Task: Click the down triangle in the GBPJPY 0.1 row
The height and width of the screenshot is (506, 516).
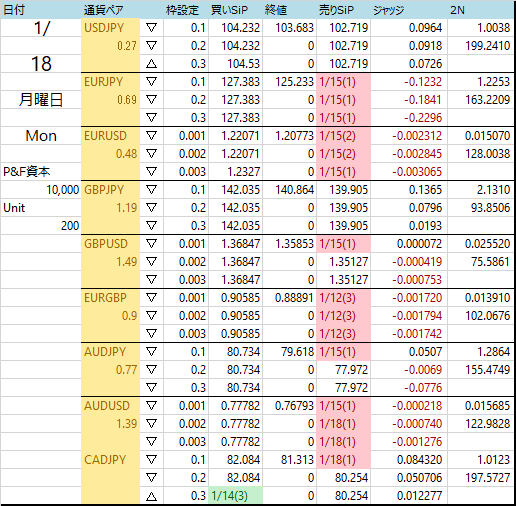Action: [151, 190]
